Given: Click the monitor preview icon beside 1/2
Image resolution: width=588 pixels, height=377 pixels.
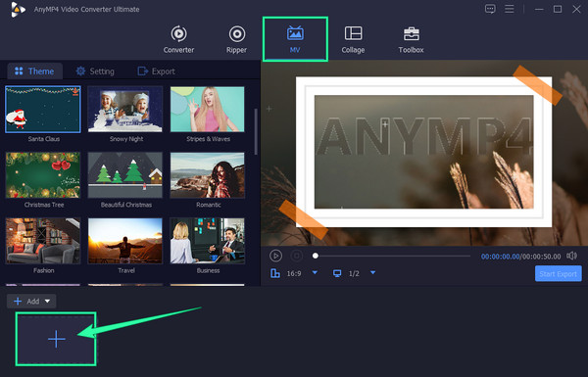Looking at the screenshot, I should pos(337,273).
